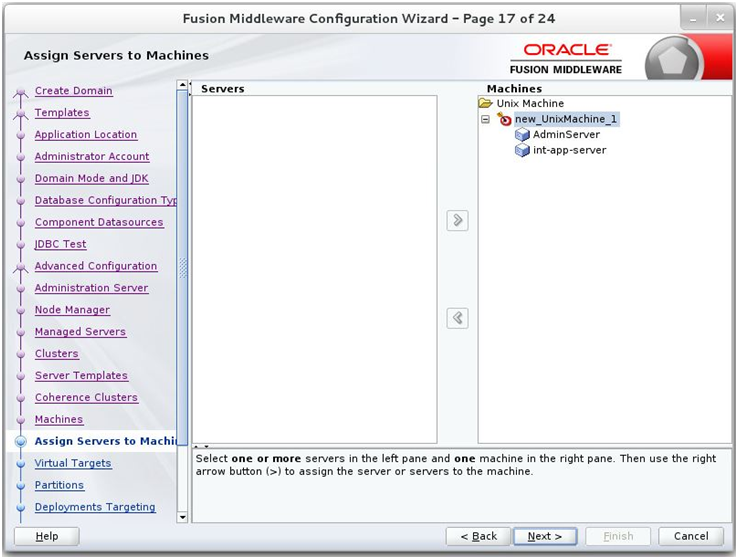Click navigation pane scroll down arrow
The image size is (738, 559).
coord(182,518)
